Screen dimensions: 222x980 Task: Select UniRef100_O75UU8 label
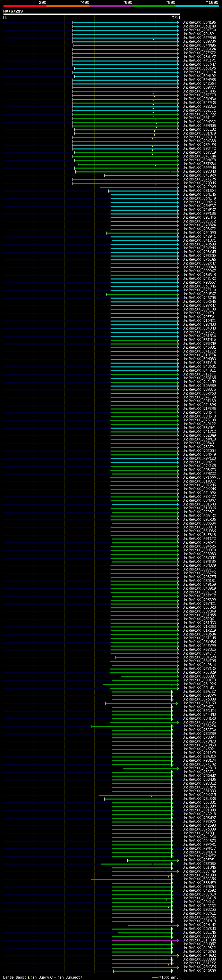[199, 699]
